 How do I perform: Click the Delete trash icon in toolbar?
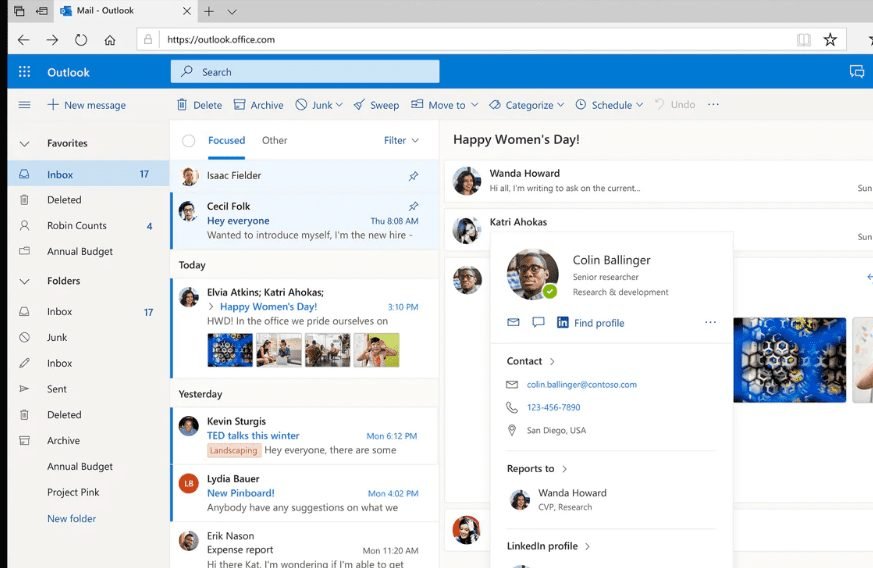click(182, 105)
